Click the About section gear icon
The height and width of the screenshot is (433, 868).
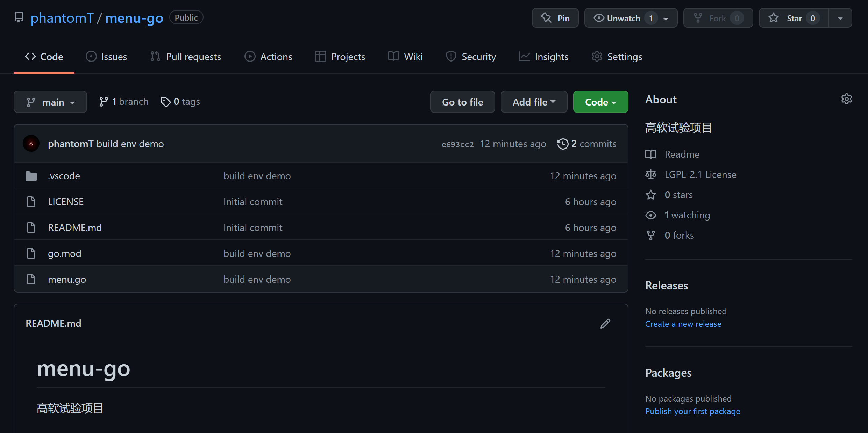[x=846, y=99]
